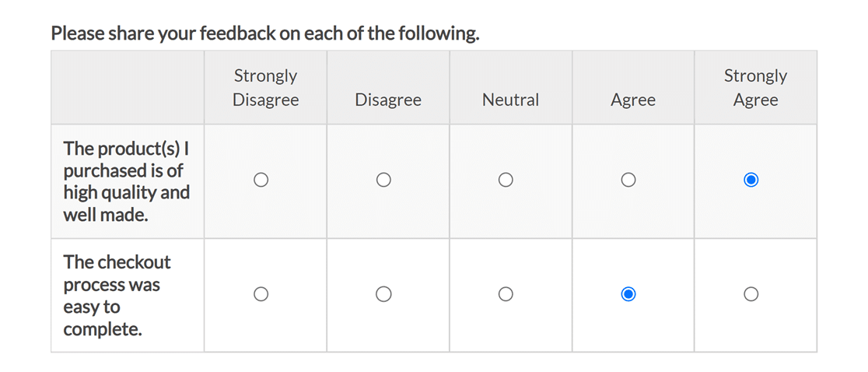
Task: Click selected Strongly Agree for product quality
Action: click(751, 180)
